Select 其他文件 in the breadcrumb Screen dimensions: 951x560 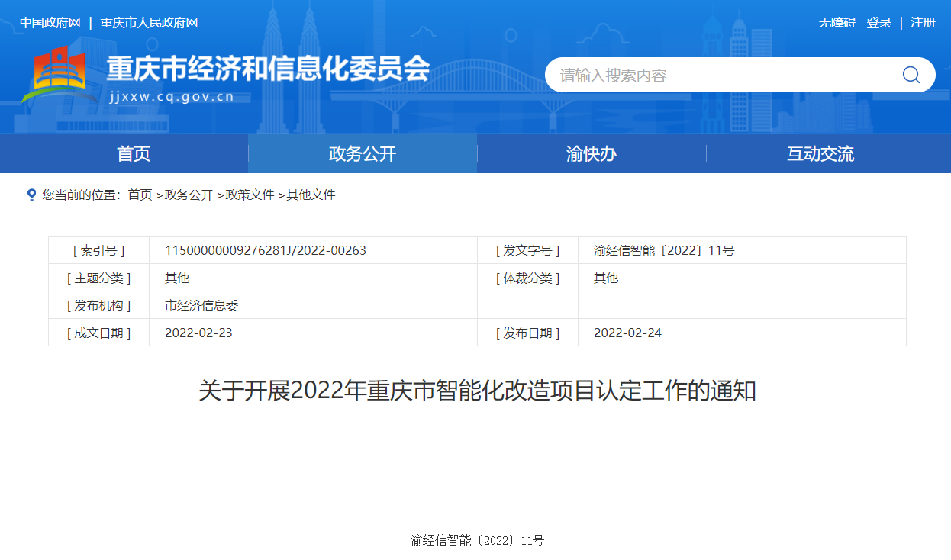(x=311, y=195)
